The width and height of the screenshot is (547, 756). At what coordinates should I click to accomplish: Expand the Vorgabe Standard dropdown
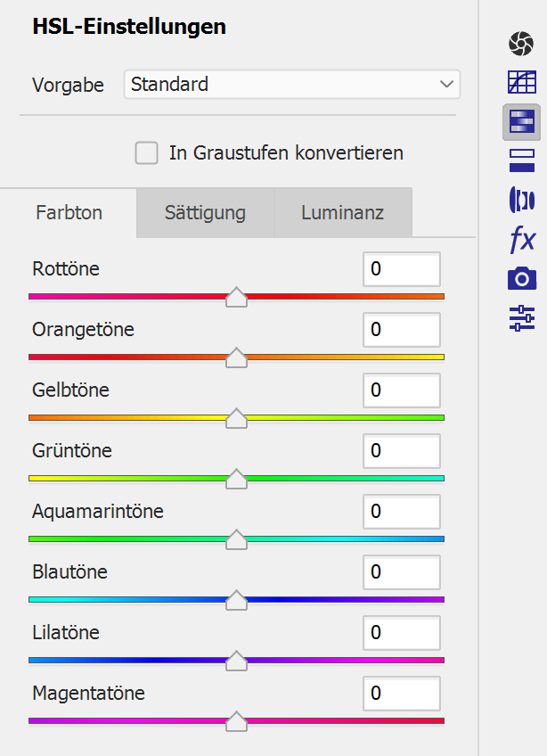coord(291,85)
